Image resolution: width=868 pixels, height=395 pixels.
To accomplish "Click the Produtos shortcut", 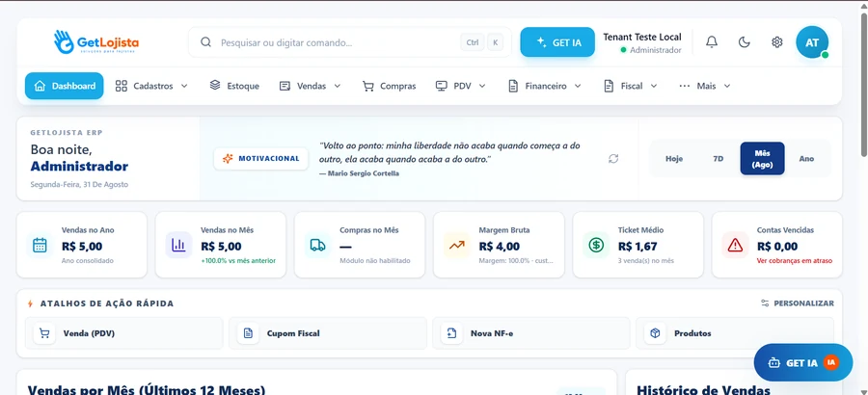I will pos(735,333).
